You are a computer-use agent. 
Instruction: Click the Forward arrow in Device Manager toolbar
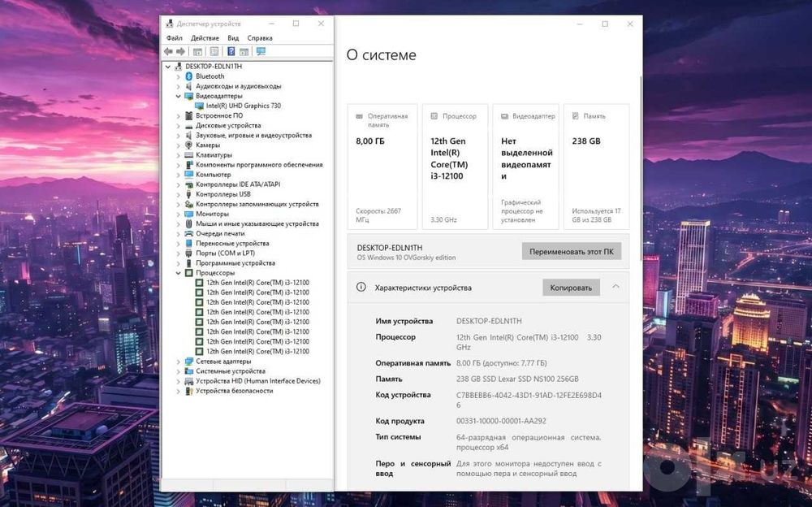pyautogui.click(x=181, y=51)
